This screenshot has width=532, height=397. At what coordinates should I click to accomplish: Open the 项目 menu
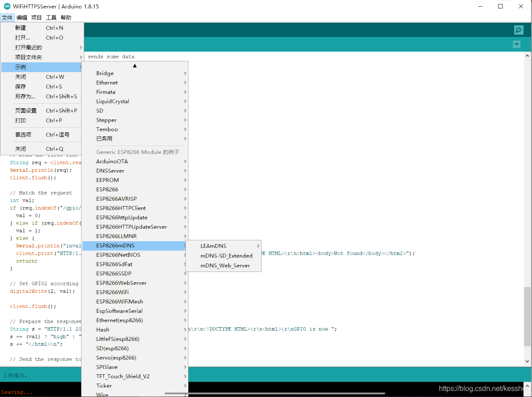[36, 18]
